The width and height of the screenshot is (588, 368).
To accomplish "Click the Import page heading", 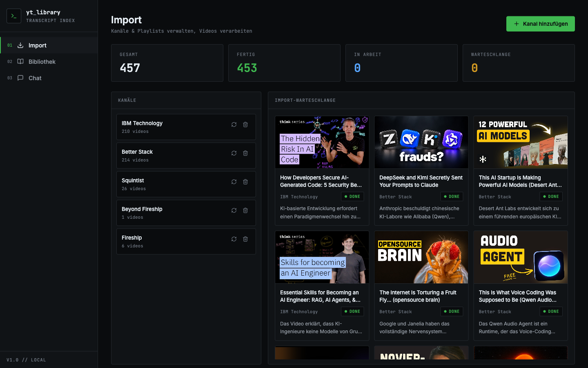I will click(126, 20).
